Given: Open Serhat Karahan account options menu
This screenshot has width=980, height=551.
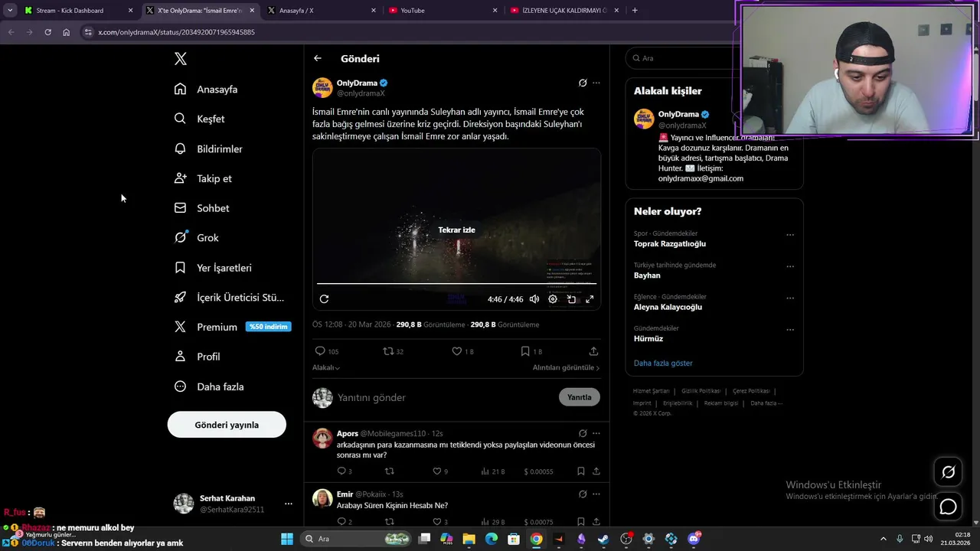Looking at the screenshot, I should coord(289,504).
